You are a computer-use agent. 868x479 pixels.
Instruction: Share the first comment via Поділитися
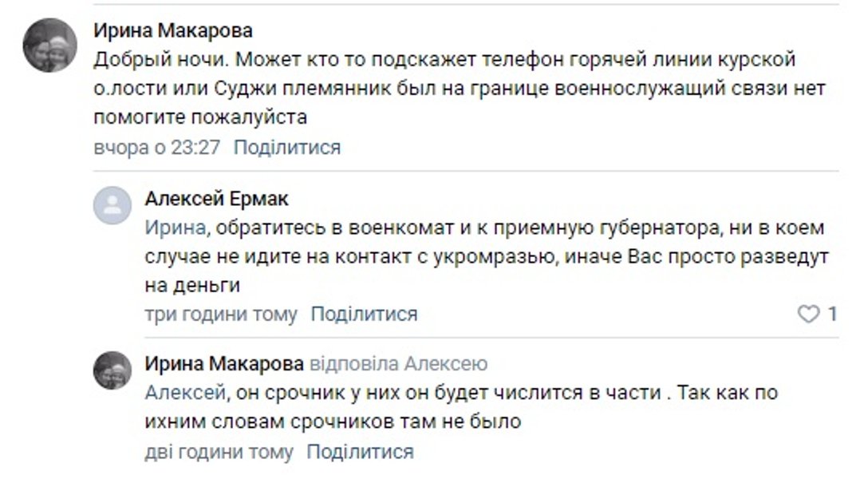286,147
